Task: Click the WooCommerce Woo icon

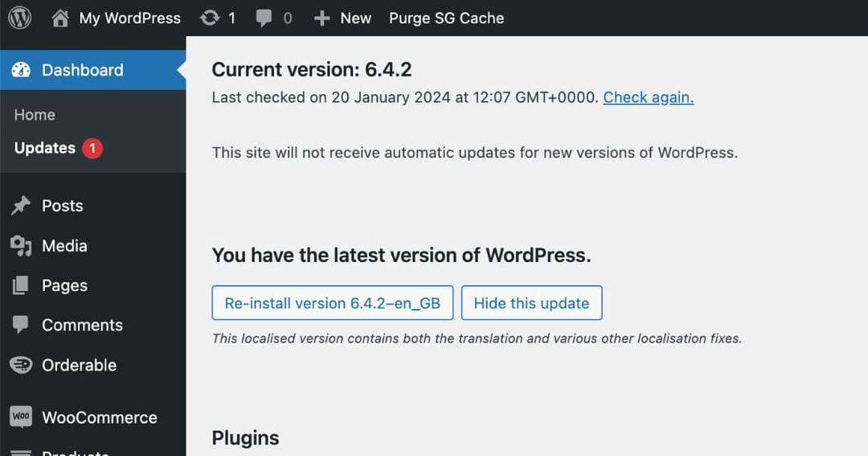Action: (x=21, y=417)
